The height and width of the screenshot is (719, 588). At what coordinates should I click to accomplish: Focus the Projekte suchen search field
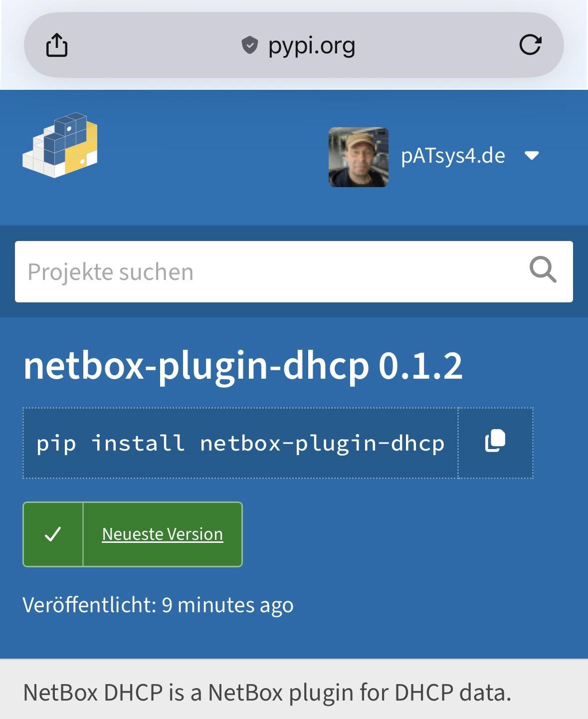tap(269, 272)
